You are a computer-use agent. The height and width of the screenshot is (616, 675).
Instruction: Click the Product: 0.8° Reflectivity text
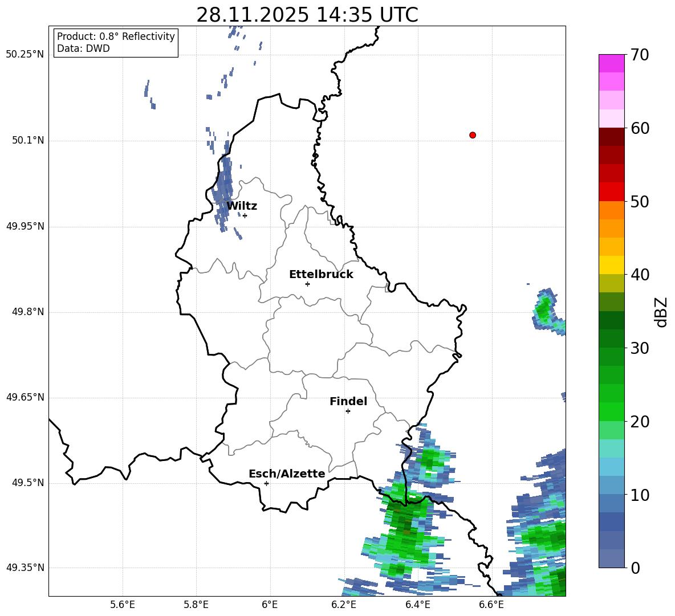(116, 36)
